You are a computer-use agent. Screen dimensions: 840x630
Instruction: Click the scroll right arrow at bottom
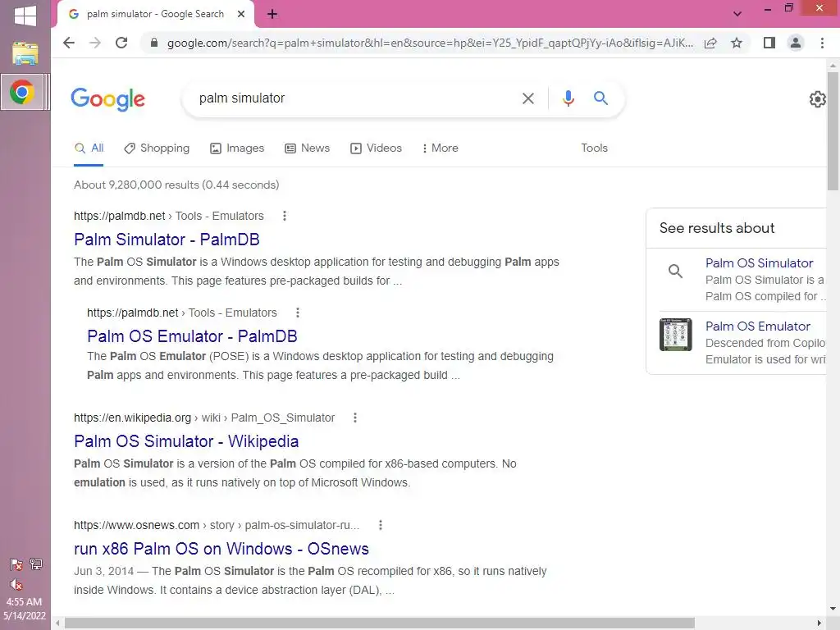click(819, 623)
